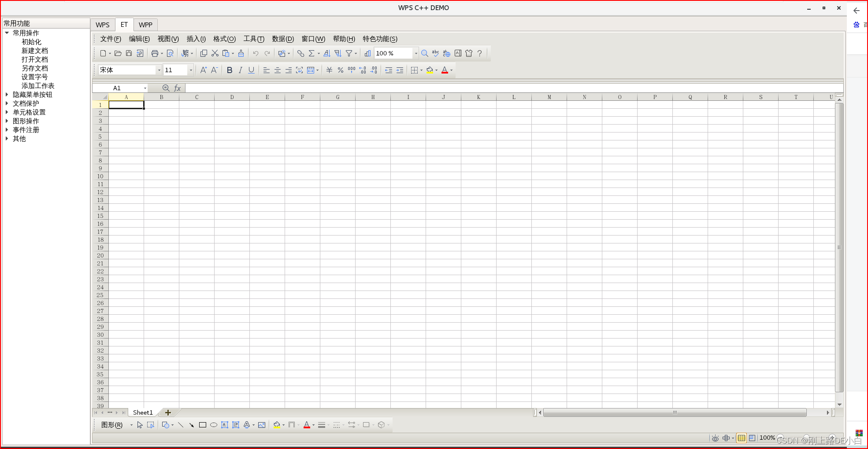
Task: Increase cell indent
Action: [400, 70]
